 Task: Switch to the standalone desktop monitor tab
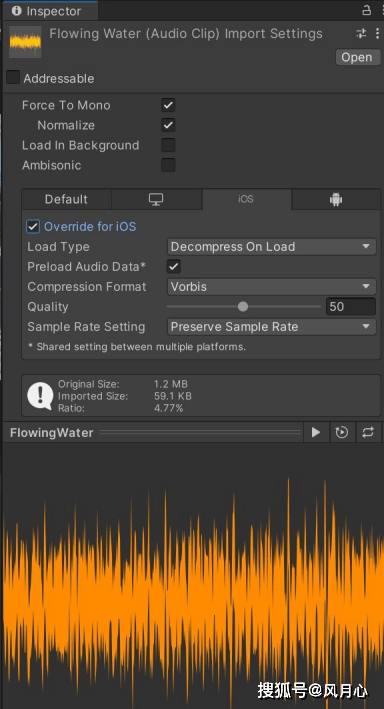[156, 199]
